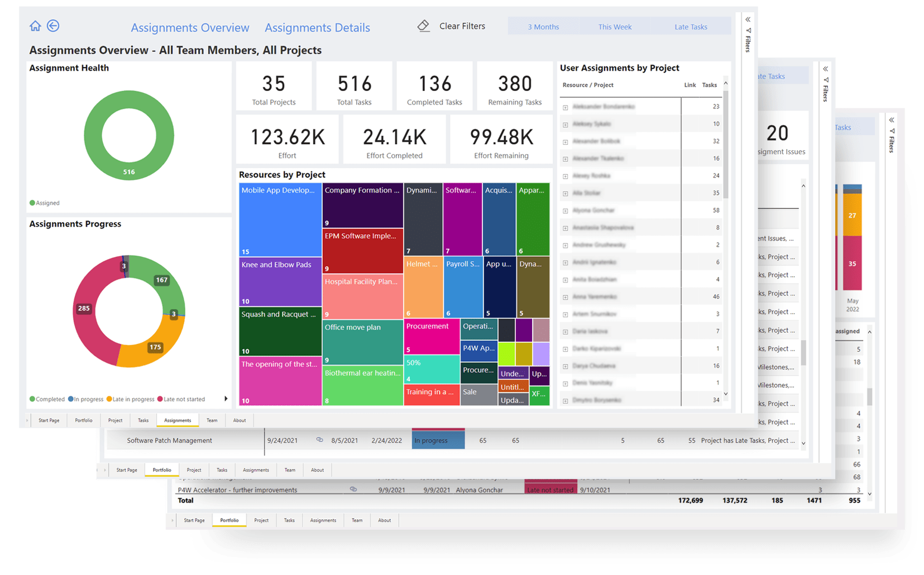This screenshot has height=575, width=924.
Task: Select Squash and Racquet treemap tile
Action: 280,332
